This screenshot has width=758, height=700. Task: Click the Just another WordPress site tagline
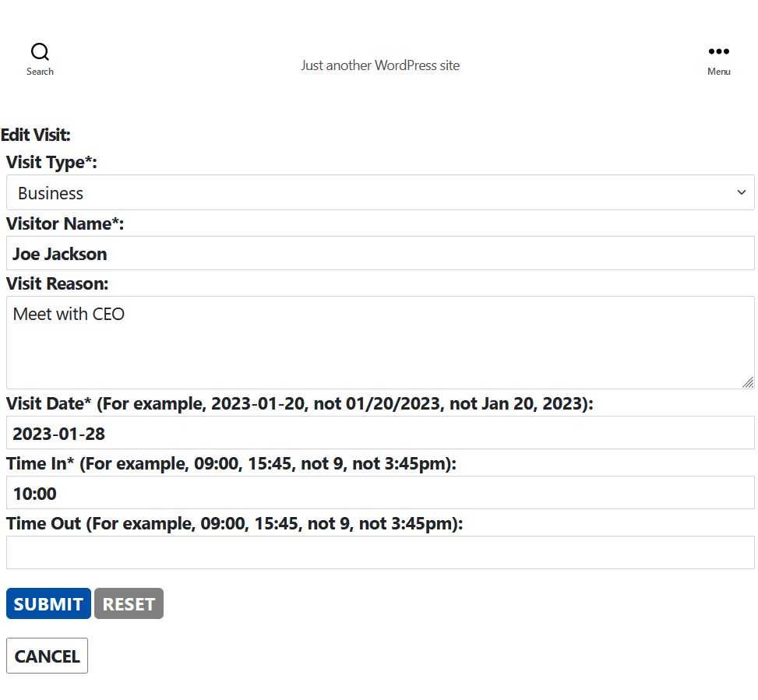coord(380,65)
